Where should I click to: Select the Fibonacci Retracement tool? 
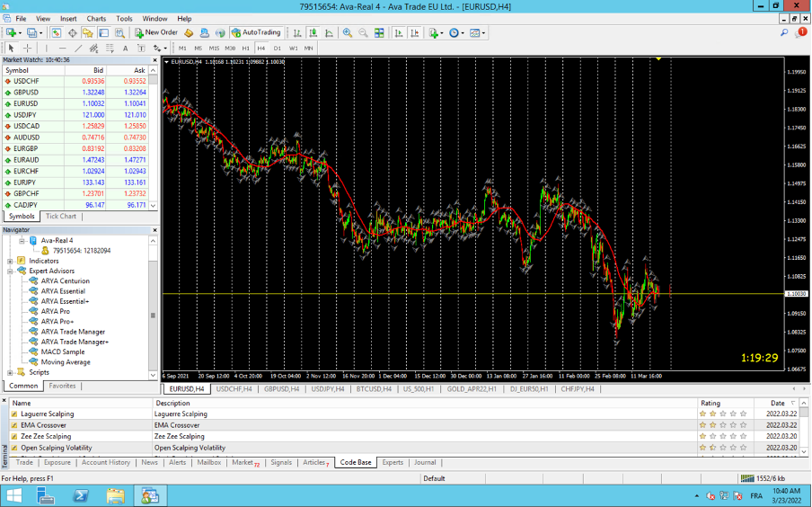[110, 49]
